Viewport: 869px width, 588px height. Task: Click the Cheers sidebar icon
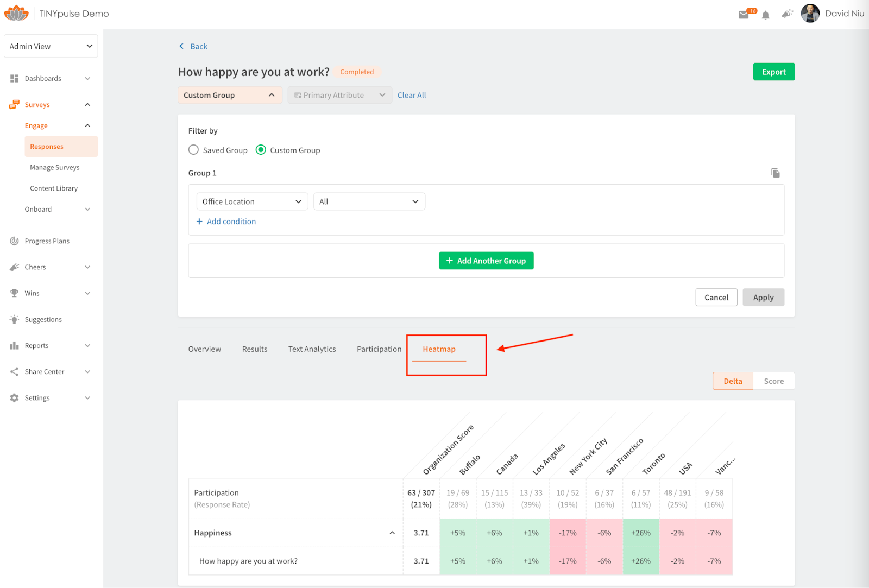click(15, 267)
